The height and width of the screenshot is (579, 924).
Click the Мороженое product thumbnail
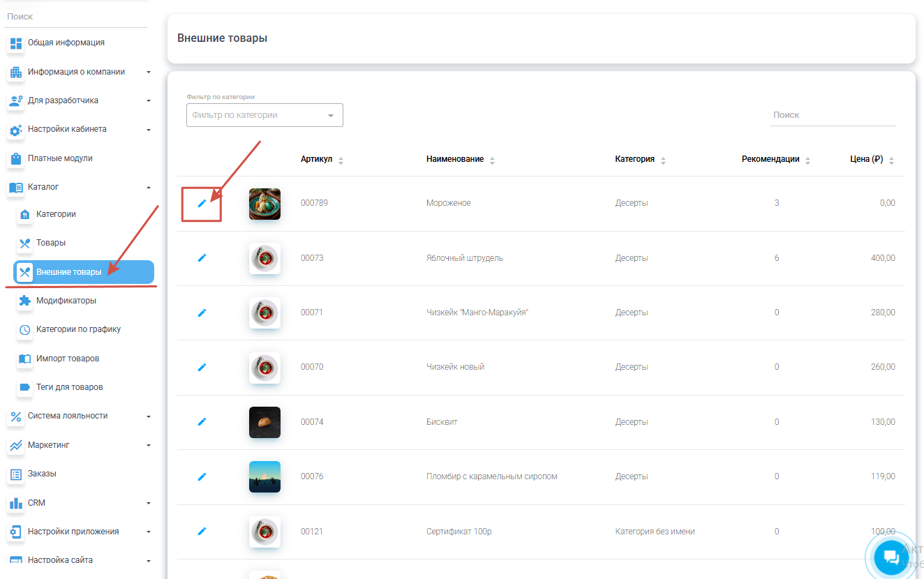click(264, 204)
